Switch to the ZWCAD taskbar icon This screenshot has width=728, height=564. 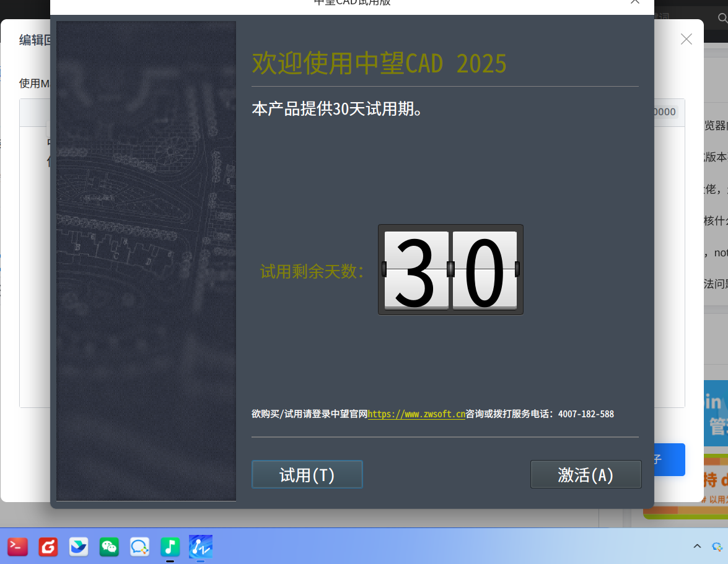pos(201,547)
